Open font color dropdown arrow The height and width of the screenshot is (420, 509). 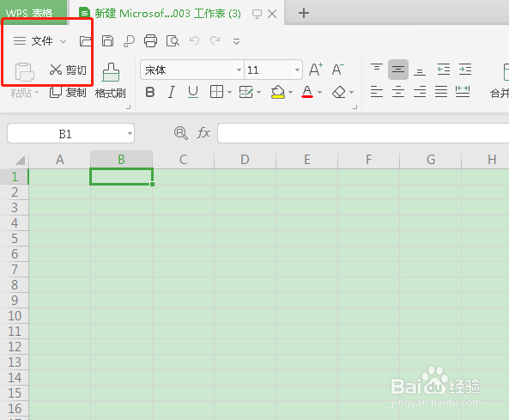320,93
